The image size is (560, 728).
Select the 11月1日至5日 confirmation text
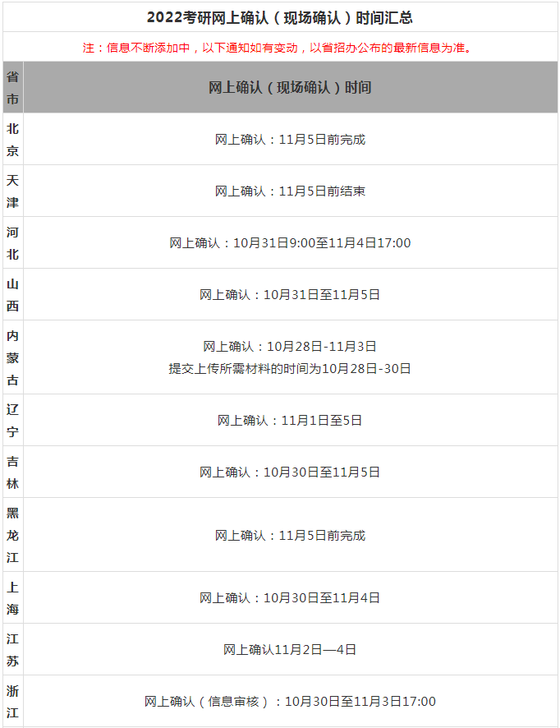coord(290,420)
